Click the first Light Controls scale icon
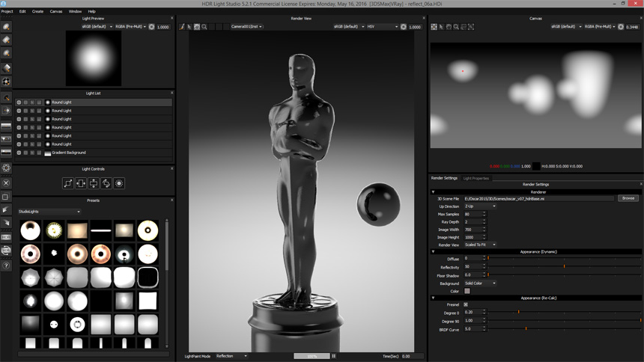This screenshot has width=644, height=362. (x=67, y=183)
